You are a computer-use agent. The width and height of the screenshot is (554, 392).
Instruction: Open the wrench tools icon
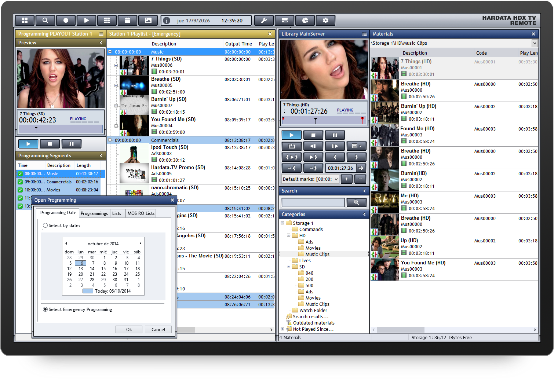[x=264, y=21]
